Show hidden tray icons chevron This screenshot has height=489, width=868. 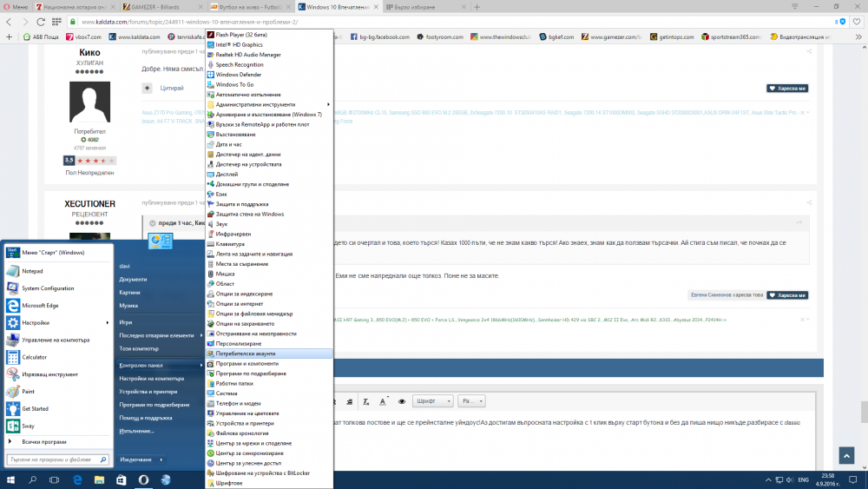[x=768, y=480]
